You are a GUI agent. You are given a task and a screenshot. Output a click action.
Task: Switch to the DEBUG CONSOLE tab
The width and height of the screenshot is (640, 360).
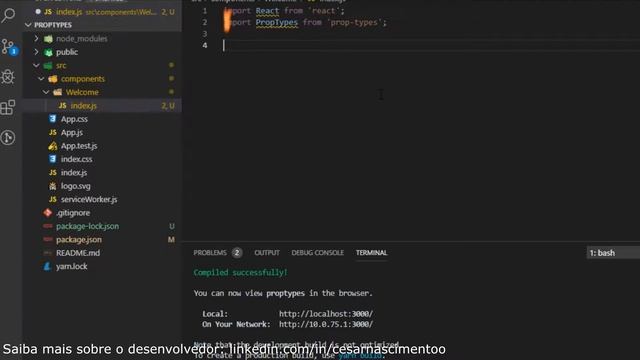coord(318,253)
